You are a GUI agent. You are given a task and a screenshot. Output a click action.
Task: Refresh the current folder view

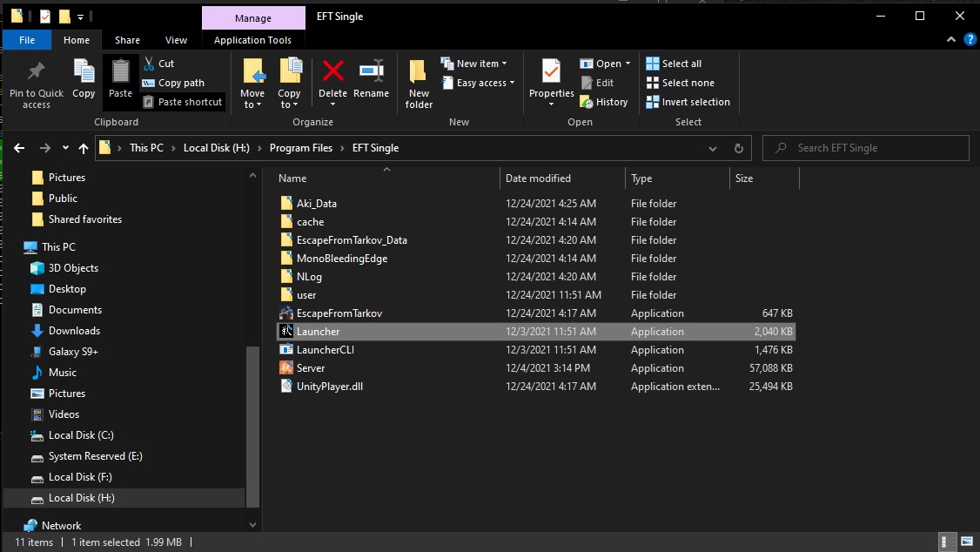[x=739, y=148]
